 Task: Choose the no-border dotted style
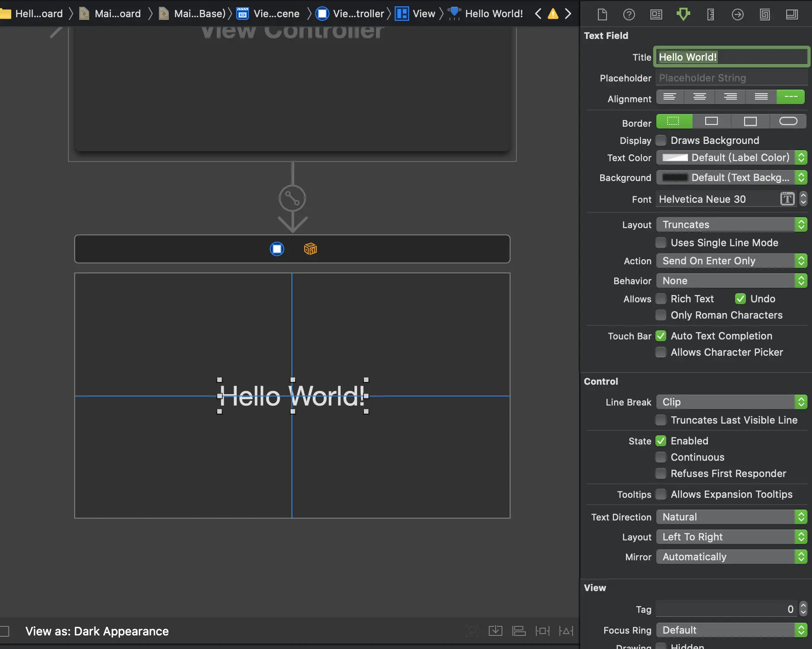[x=674, y=121]
